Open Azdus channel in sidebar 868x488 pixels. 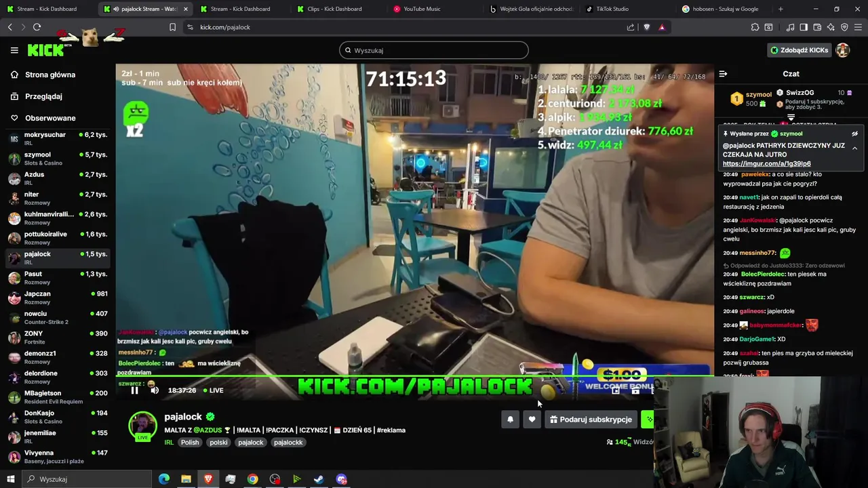[58, 178]
